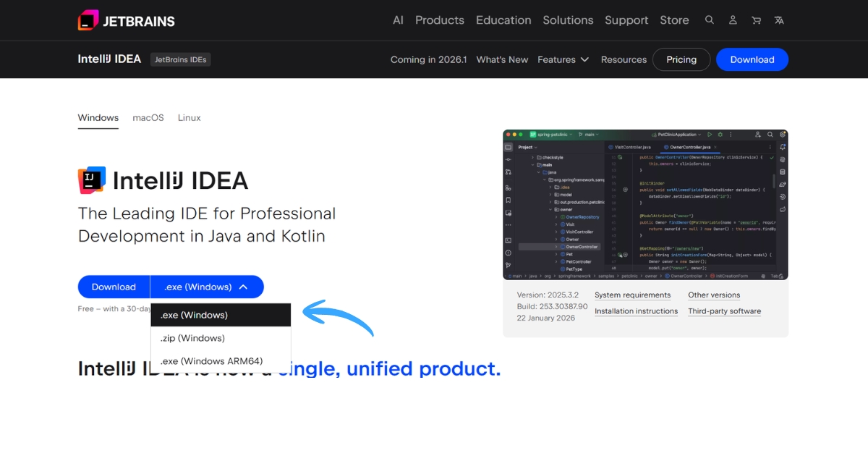The width and height of the screenshot is (868, 456).
Task: Select the Project tool window icon in IDE preview
Action: (x=509, y=148)
